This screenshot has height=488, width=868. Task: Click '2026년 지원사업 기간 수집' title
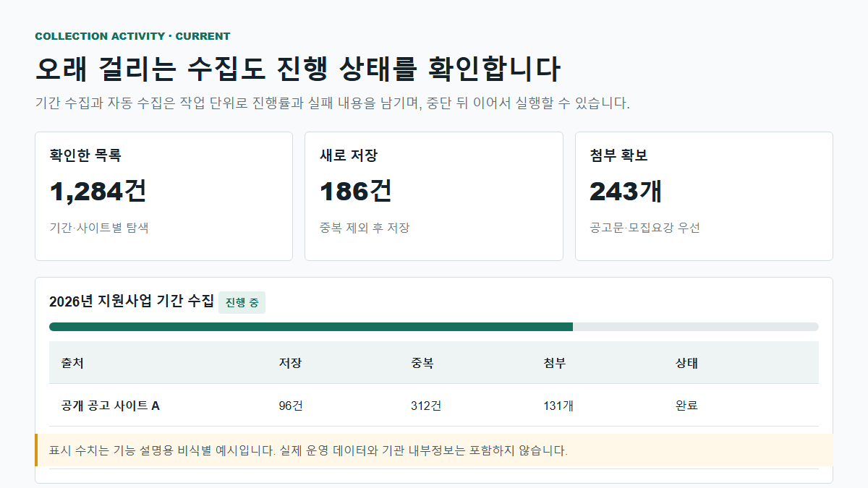click(132, 301)
